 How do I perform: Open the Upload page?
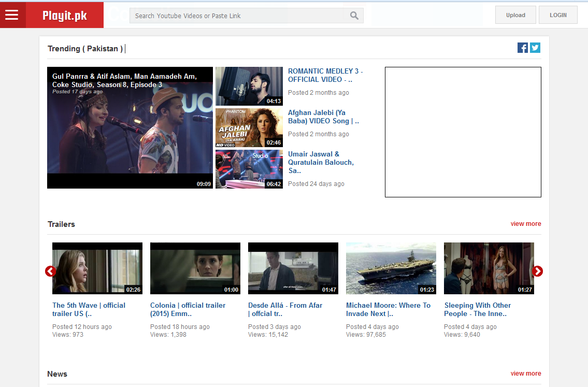[x=515, y=15]
